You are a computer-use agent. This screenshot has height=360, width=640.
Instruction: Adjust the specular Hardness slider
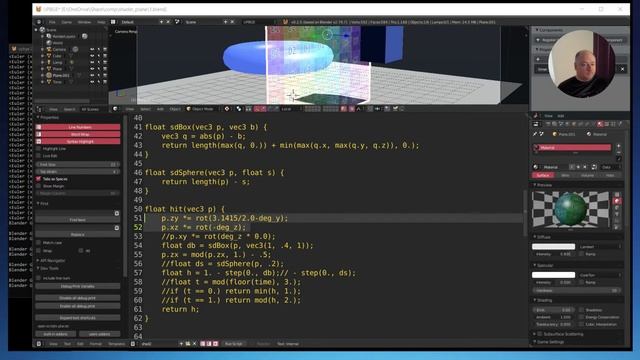(577, 291)
